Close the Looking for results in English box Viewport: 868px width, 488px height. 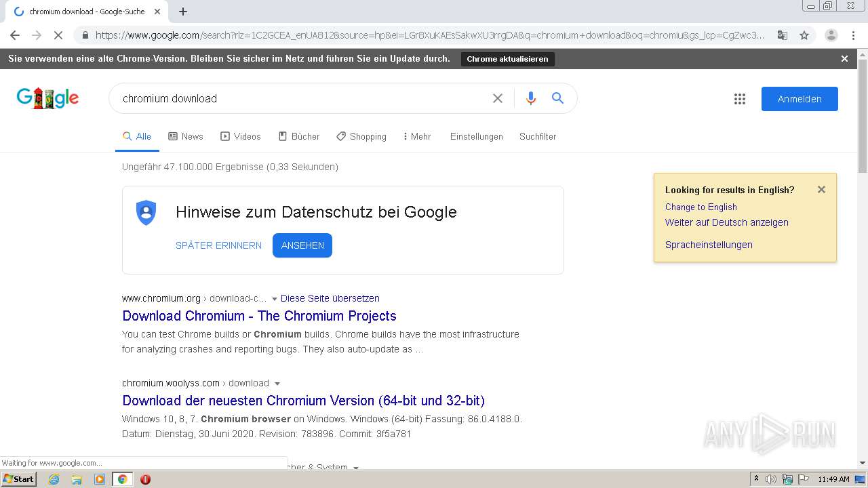821,190
